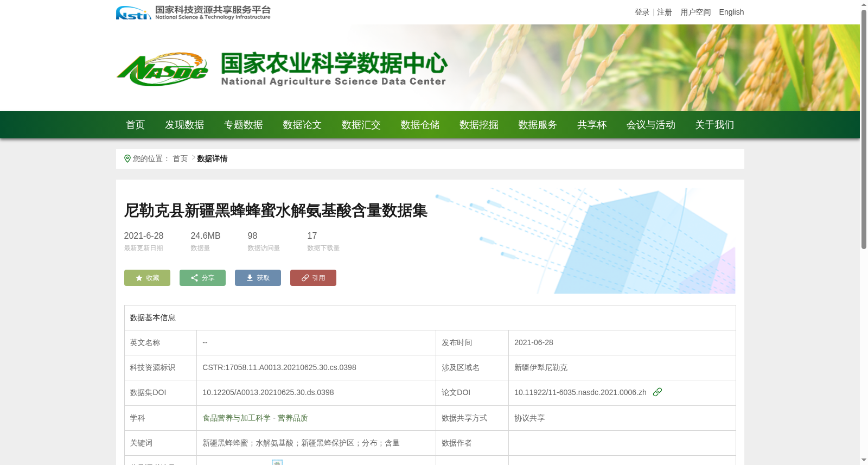Click the vertical scrollbar thumb

coord(864,130)
